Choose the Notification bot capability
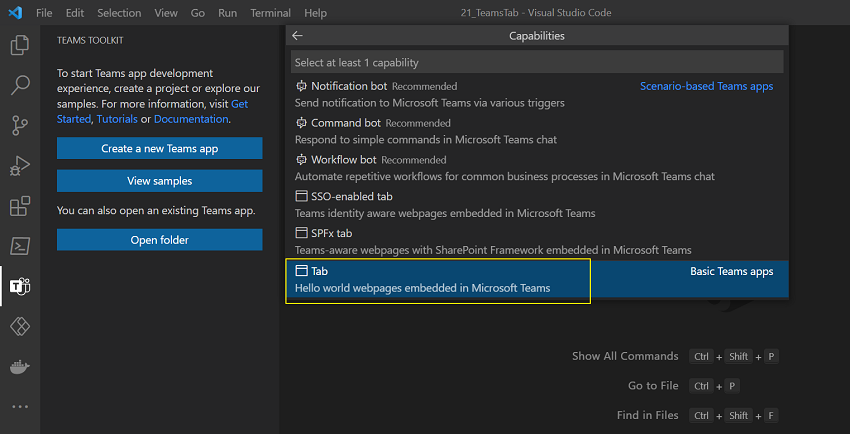 [537, 94]
